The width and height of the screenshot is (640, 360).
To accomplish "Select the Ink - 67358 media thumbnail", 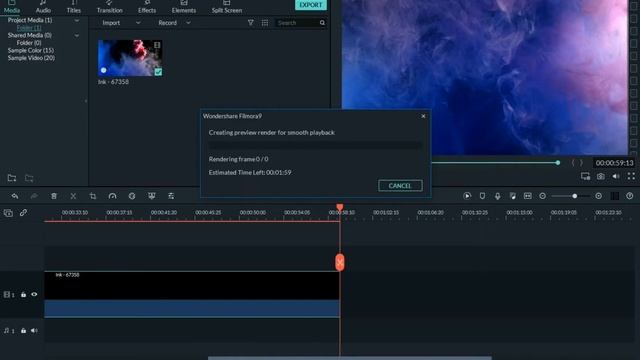I will (x=130, y=58).
